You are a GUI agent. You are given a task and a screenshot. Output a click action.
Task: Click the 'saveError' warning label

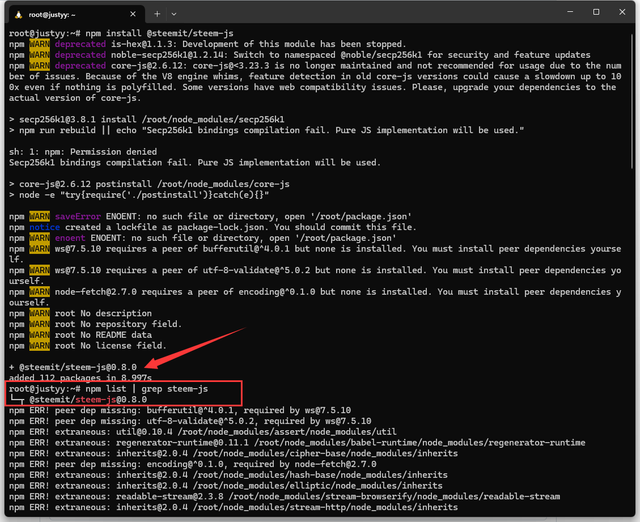[x=78, y=216]
